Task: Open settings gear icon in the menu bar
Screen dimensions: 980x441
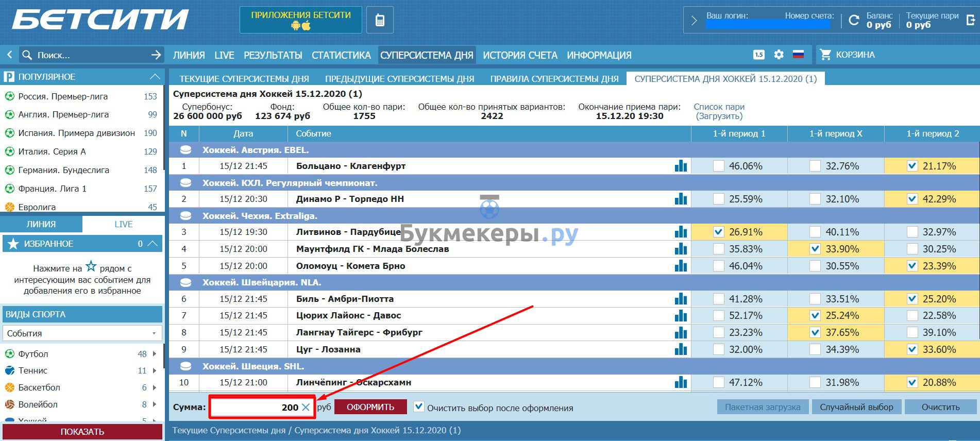Action: coord(779,55)
